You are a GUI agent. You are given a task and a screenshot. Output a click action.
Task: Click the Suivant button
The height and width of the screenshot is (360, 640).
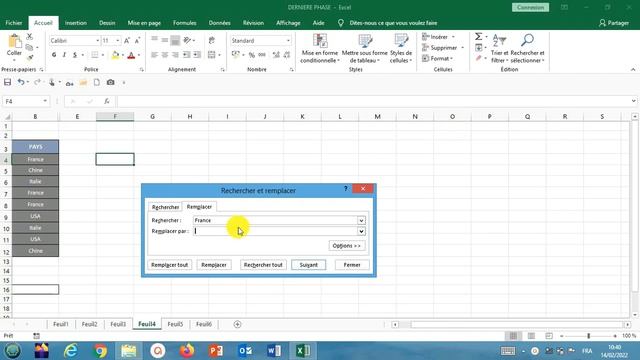[309, 265]
